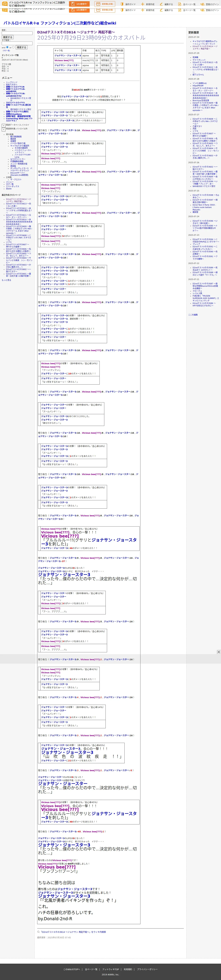
Task: Open キャラなりきり雑談所/inグレートニューワンダーランド in update history
Action: click(x=205, y=43)
